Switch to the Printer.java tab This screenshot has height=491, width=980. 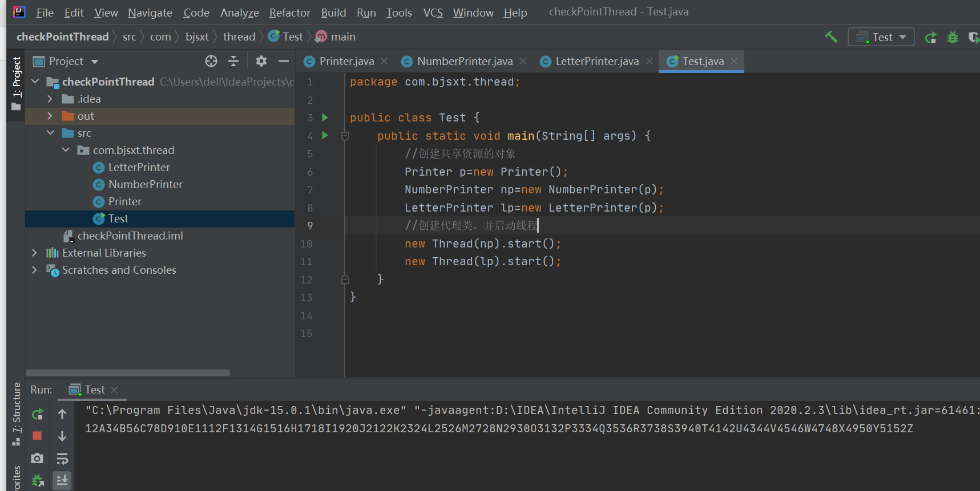tap(346, 61)
